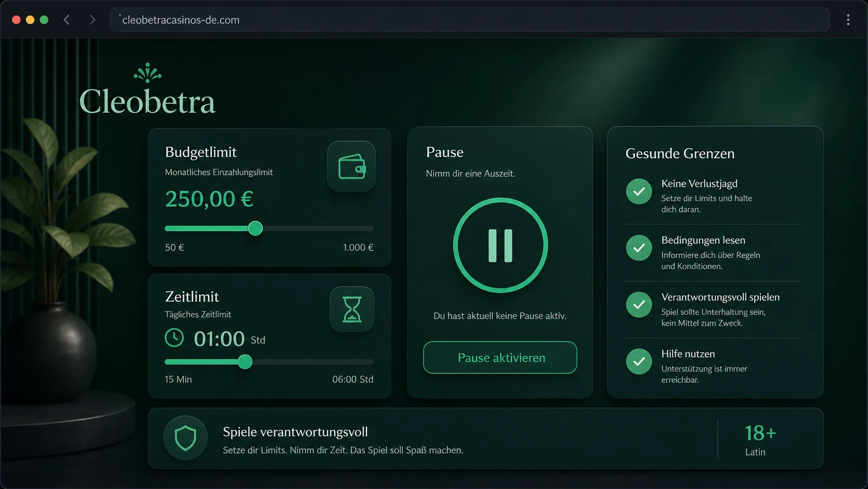Click the Cleobetra logo
The image size is (868, 489).
click(147, 89)
